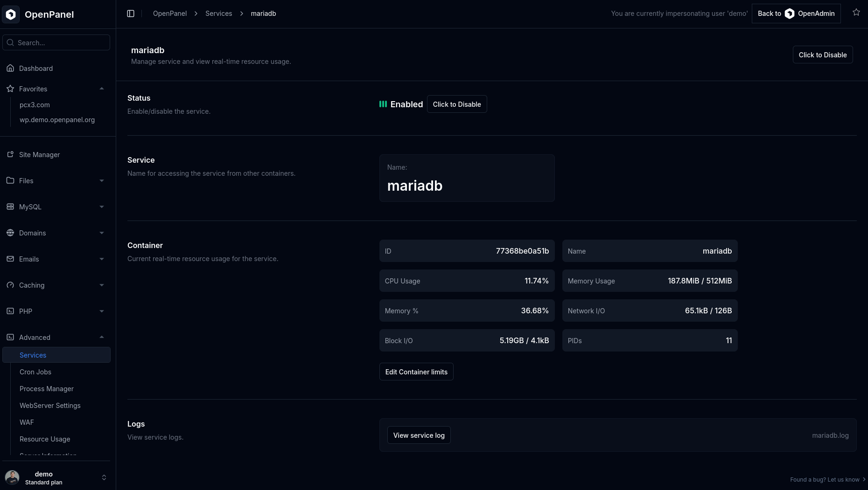Click Memory Usage 187.8MiB / 512MiB
Viewport: 868px width, 490px height.
pyautogui.click(x=700, y=281)
